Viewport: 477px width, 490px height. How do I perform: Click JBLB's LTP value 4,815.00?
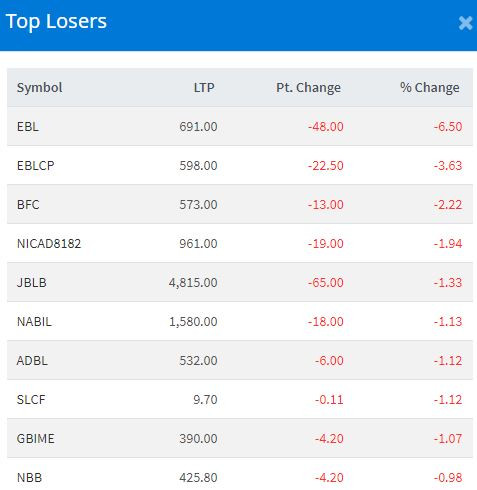click(x=193, y=283)
